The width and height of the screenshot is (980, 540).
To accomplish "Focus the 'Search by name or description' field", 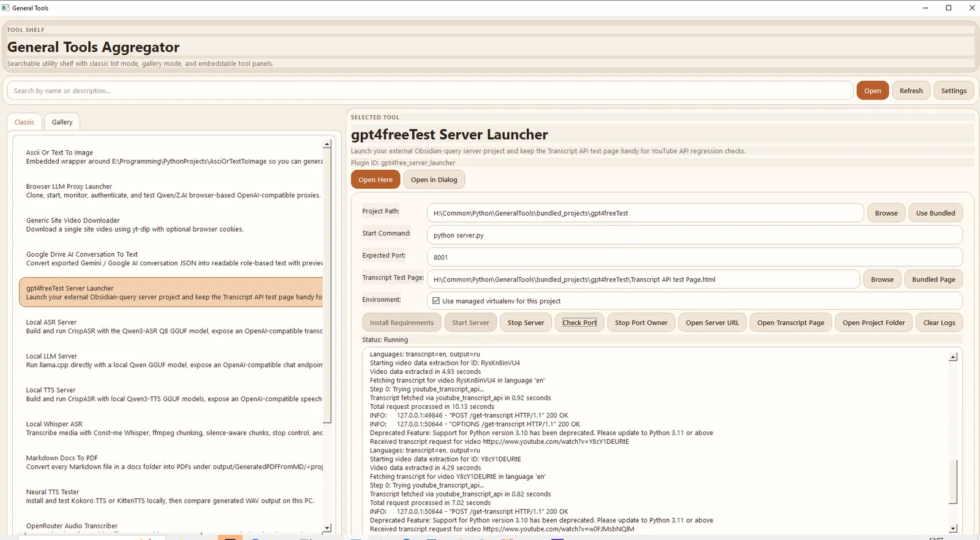I will point(430,91).
